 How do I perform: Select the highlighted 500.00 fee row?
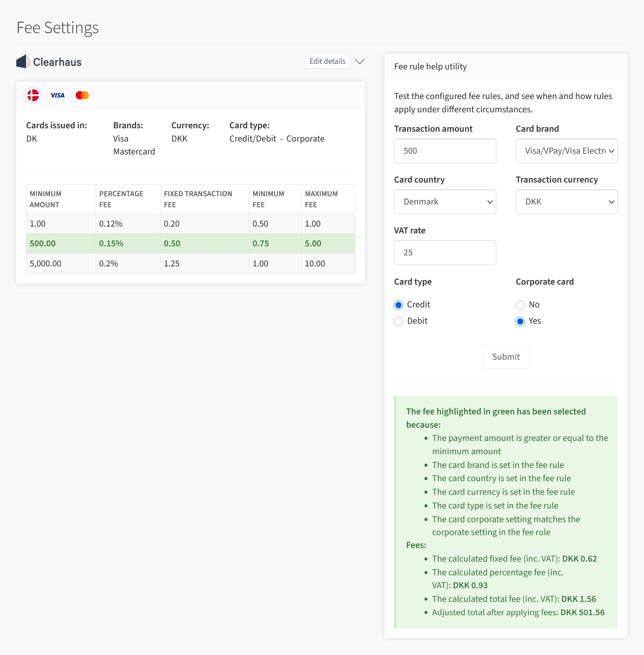[190, 243]
